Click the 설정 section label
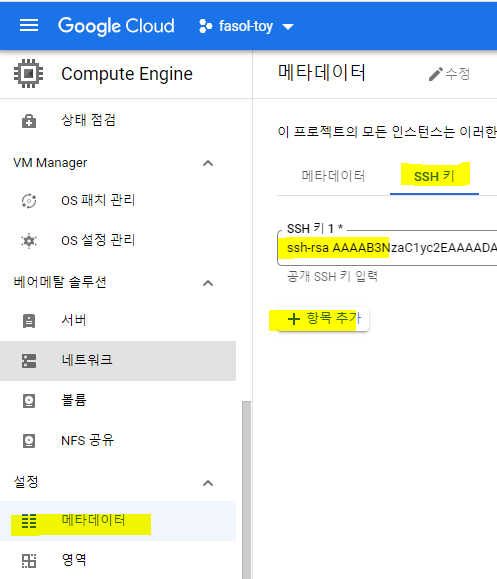The height and width of the screenshot is (579, 497). (x=26, y=482)
